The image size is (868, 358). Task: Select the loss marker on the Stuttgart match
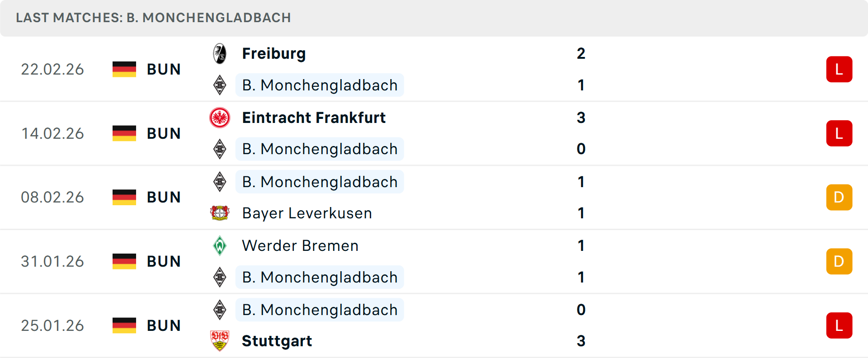point(839,325)
